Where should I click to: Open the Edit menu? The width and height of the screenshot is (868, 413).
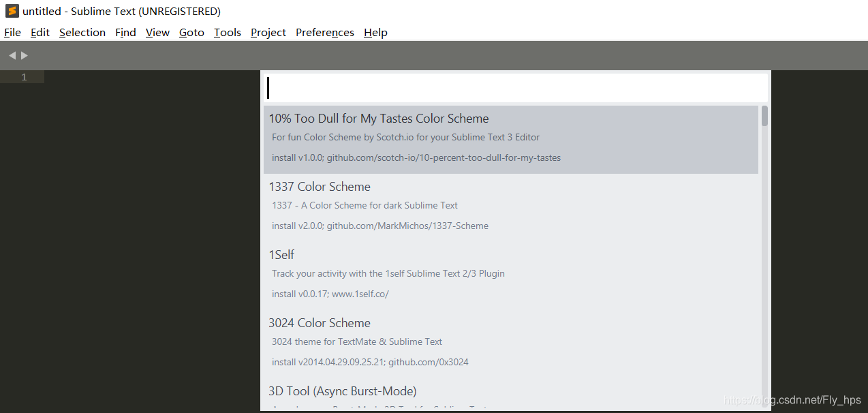click(x=40, y=32)
